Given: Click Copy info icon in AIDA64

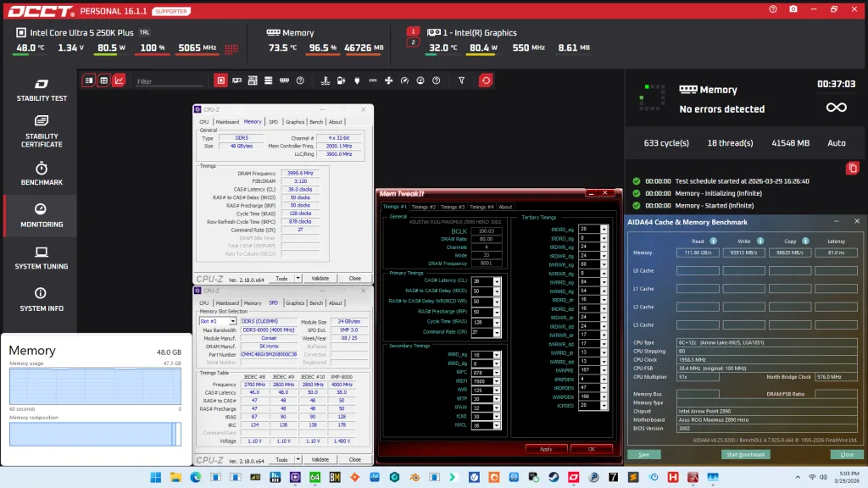Looking at the screenshot, I should click(805, 241).
